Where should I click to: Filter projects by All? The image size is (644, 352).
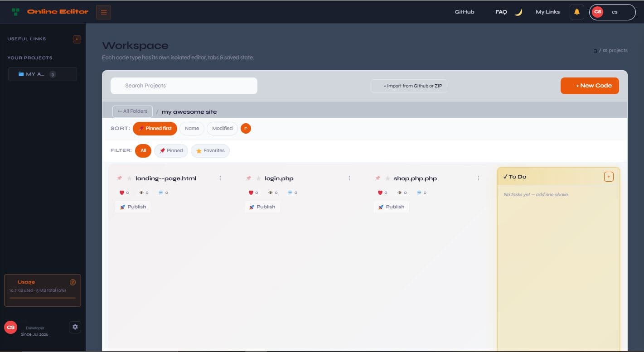coord(143,150)
